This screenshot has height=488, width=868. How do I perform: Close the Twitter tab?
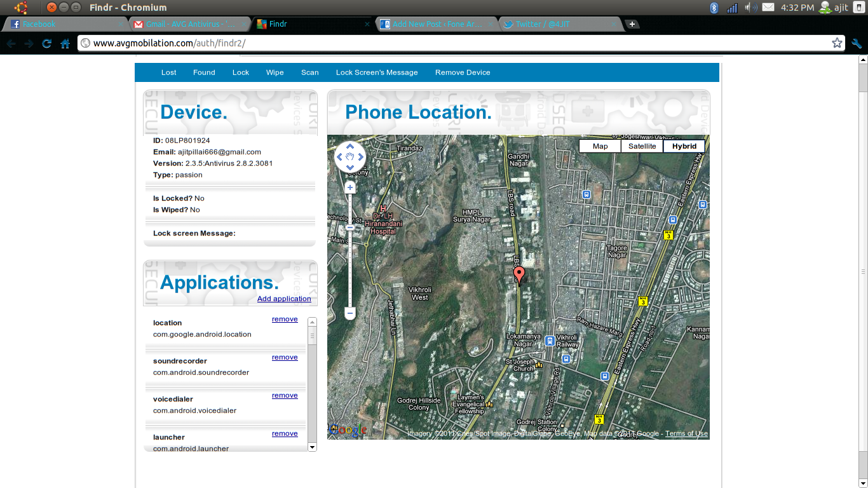tap(614, 24)
